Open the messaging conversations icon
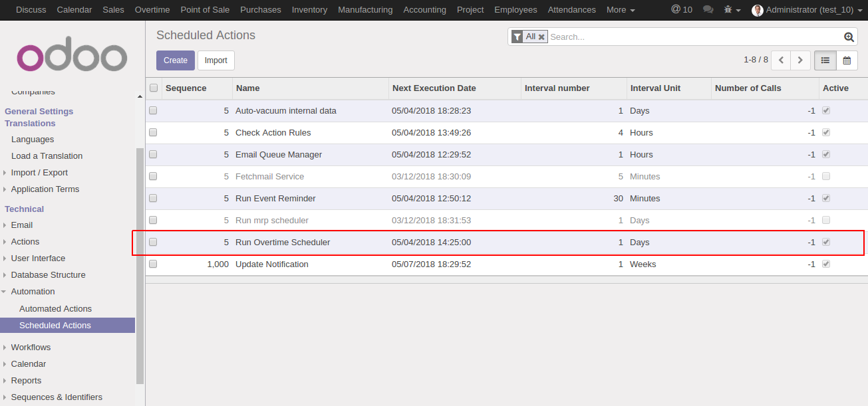Image resolution: width=868 pixels, height=406 pixels. [x=708, y=9]
